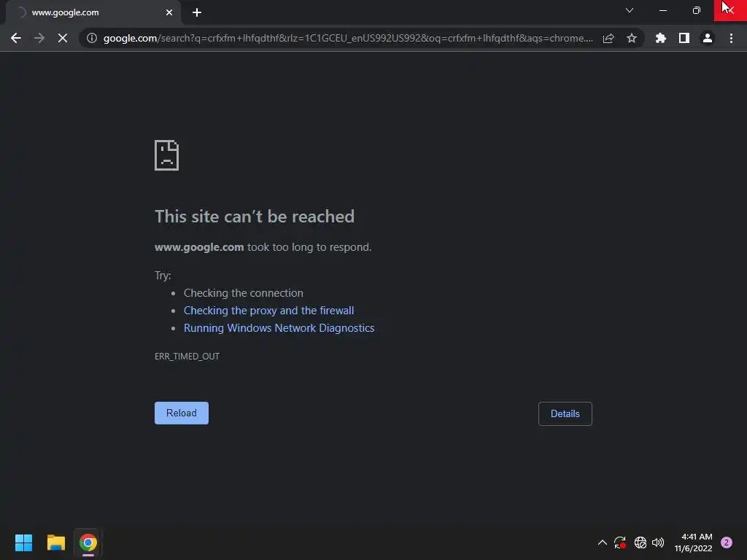
Task: Click the Chrome taskbar icon
Action: click(88, 542)
